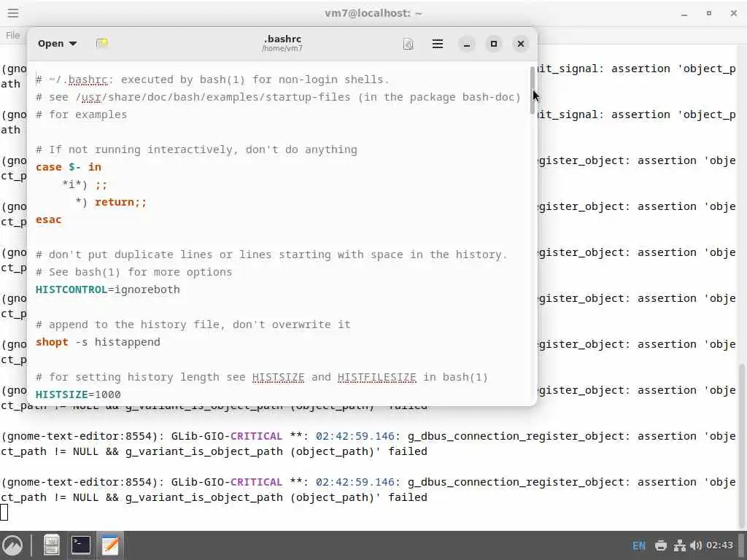Click the underlined HISTFILESIZE word

[x=377, y=377]
